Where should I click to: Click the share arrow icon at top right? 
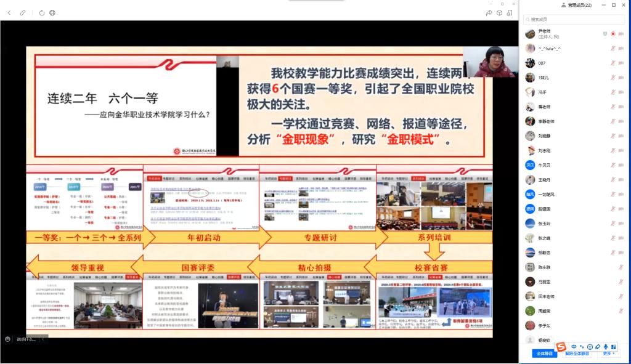489,12
